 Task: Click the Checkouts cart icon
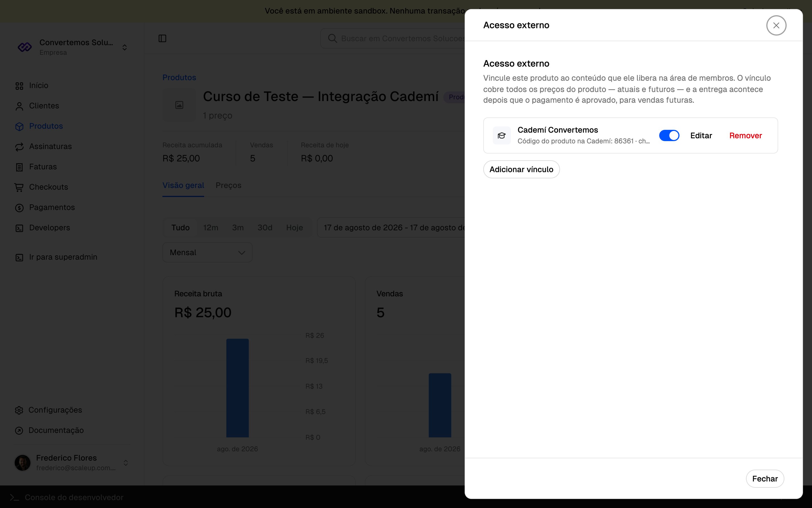(19, 187)
